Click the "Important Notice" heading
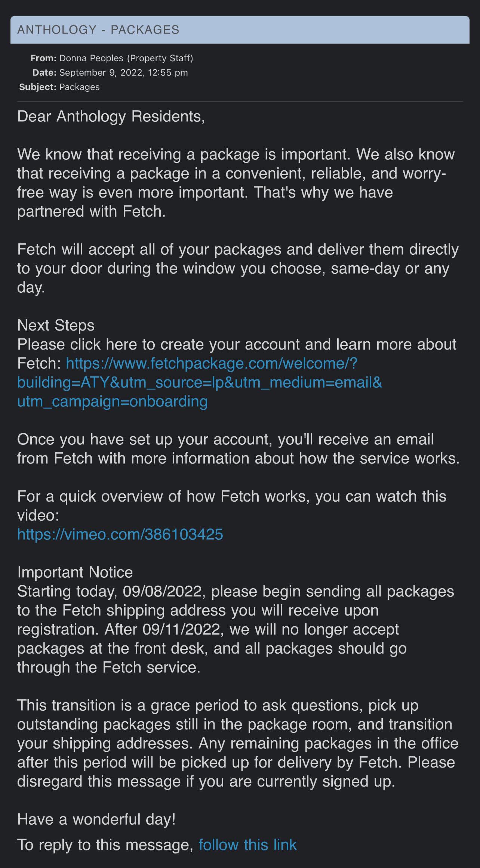Screen dimensions: 480x868 click(x=75, y=572)
